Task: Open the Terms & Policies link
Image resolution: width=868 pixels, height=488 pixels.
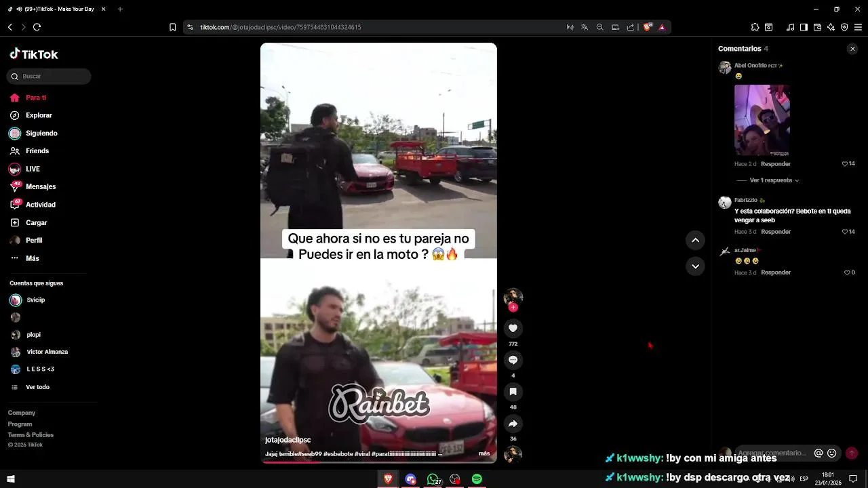Action: pos(31,435)
